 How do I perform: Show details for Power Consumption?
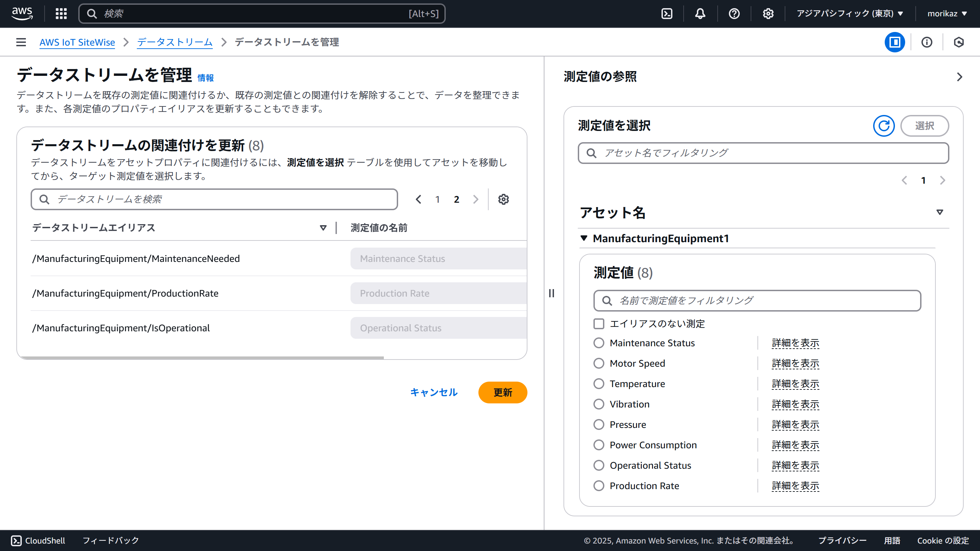click(x=796, y=445)
